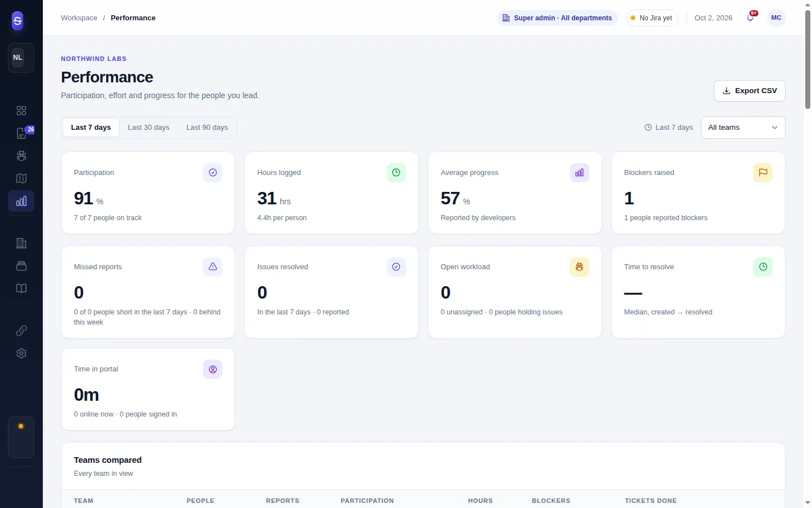Open the stacked cards icon in sidebar

point(21,266)
